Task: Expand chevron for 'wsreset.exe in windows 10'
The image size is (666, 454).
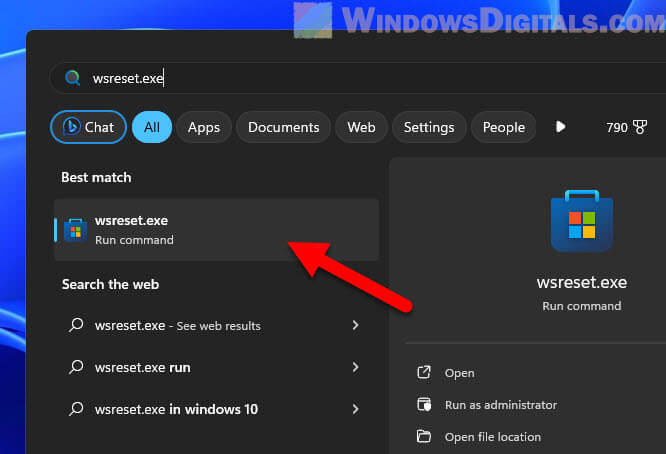Action: [x=356, y=409]
